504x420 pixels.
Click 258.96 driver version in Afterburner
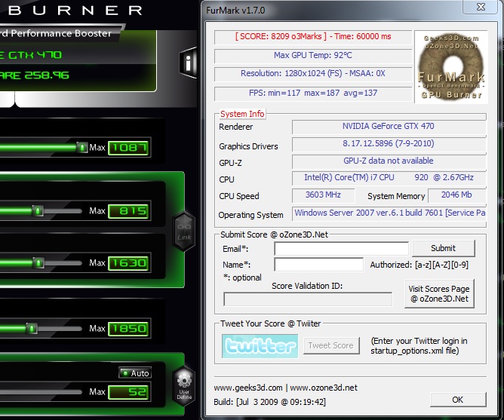click(47, 75)
